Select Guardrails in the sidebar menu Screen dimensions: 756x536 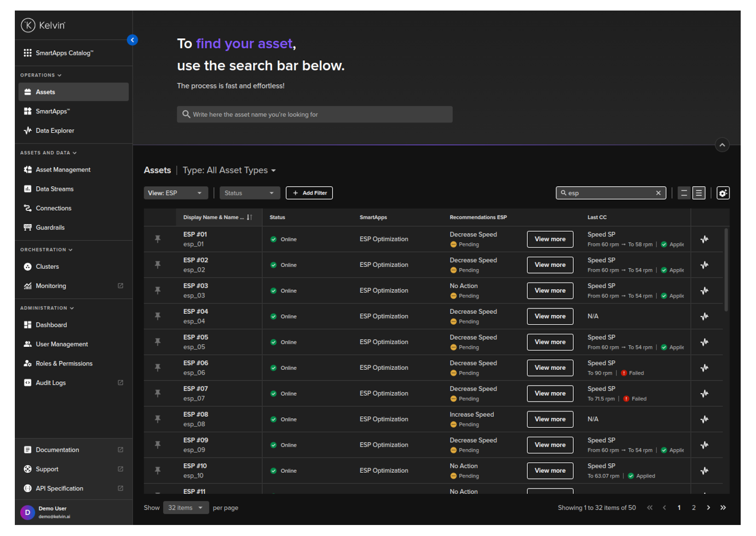click(50, 227)
